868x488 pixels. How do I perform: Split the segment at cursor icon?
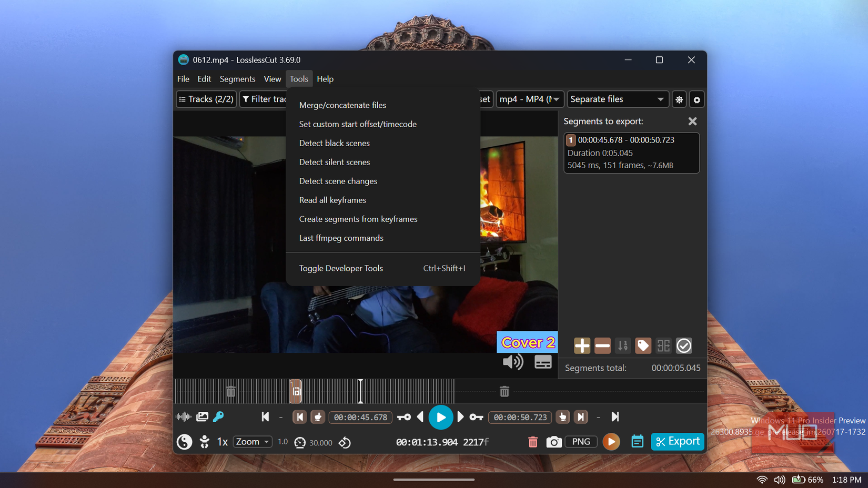coord(663,345)
